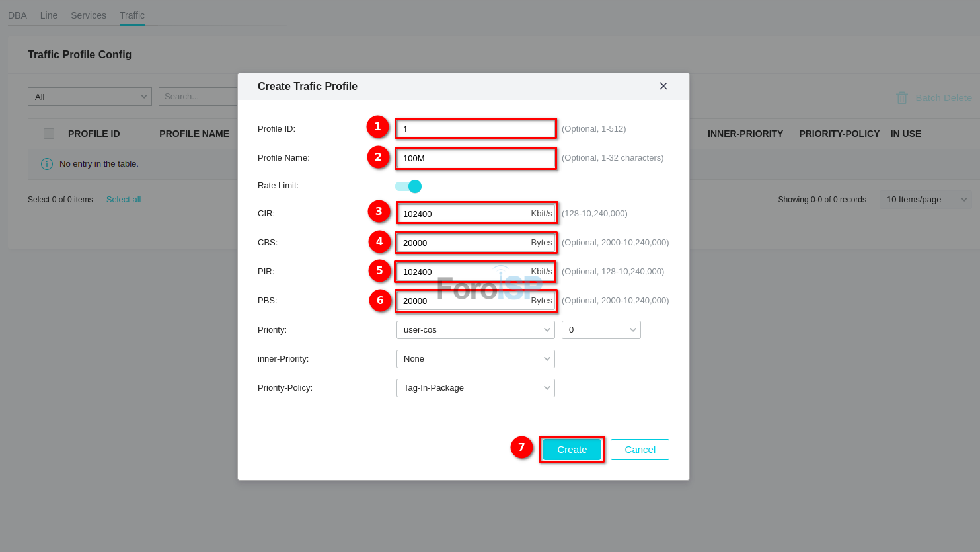980x552 pixels.
Task: Open the Services tab
Action: 89,15
